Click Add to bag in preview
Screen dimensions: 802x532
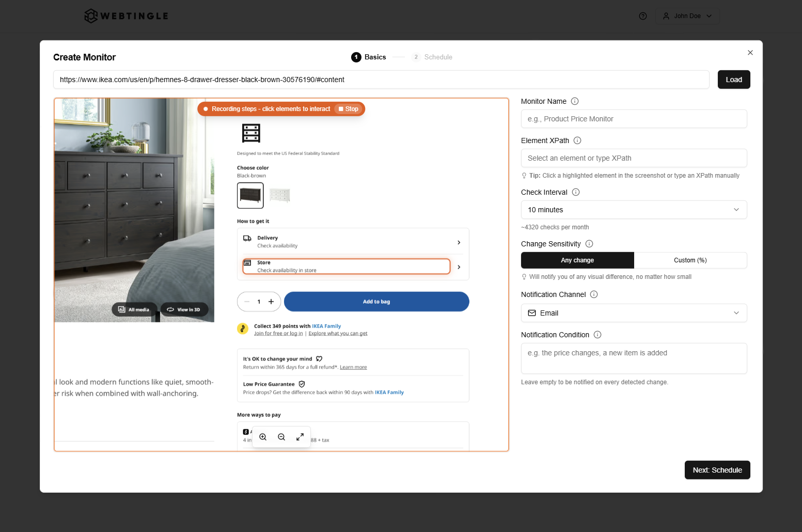(x=376, y=302)
